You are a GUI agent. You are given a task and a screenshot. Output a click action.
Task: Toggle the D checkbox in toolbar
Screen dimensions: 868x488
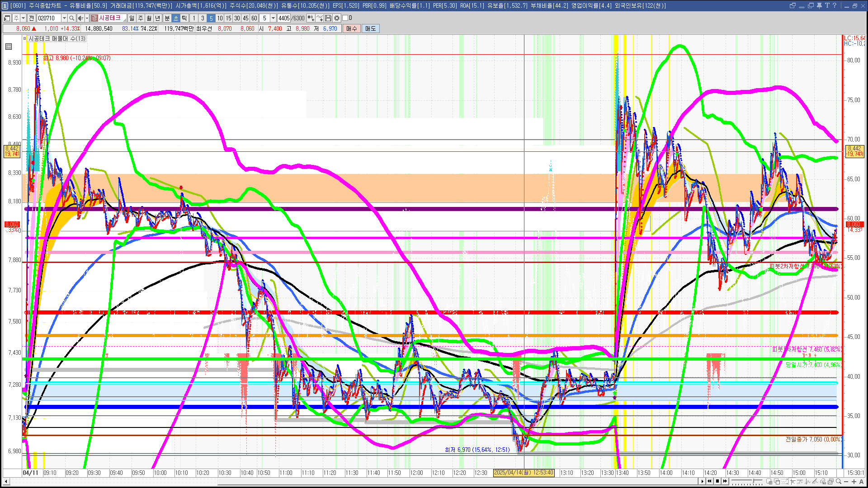(x=345, y=18)
